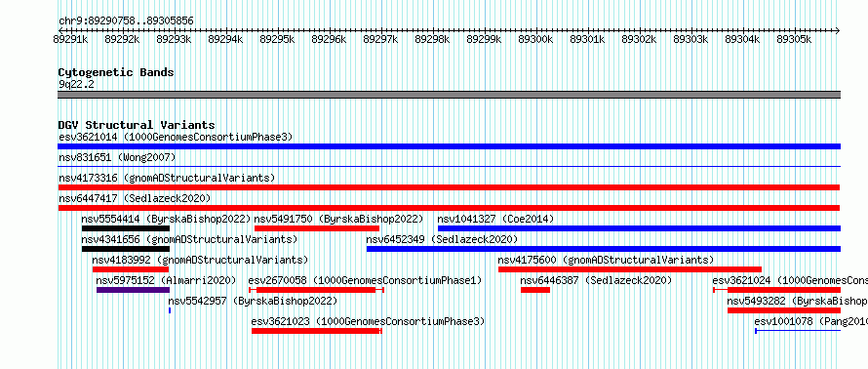Click the 89303k ruler tick
Viewport: 868px width, 369px height.
click(690, 39)
